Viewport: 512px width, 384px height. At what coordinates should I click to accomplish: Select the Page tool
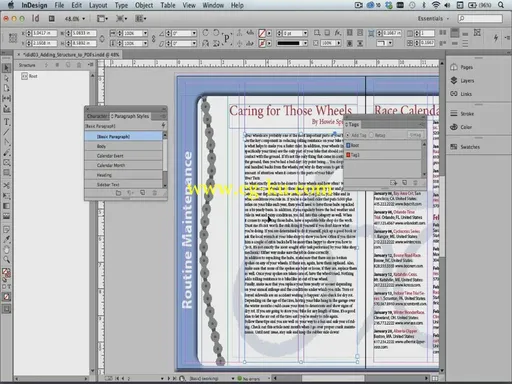(x=6, y=88)
